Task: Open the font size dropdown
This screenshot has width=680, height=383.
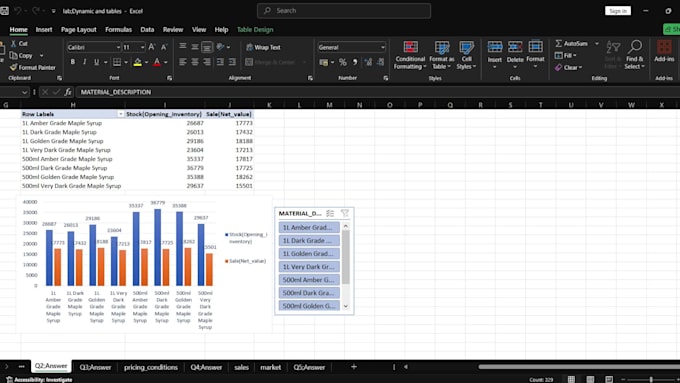Action: click(142, 47)
